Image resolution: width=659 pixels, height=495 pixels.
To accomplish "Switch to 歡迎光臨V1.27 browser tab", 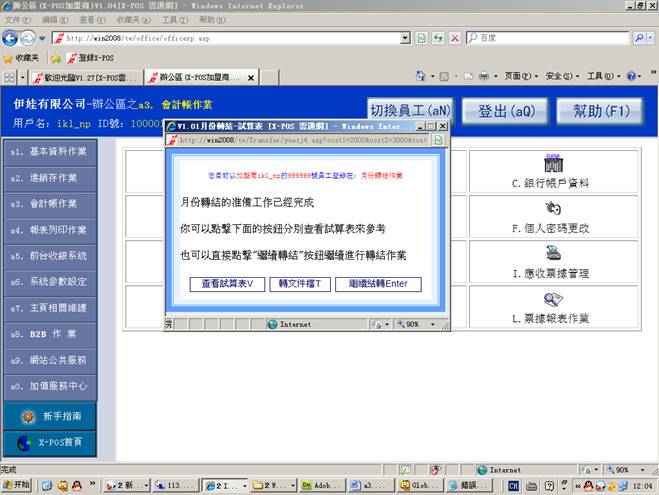I will 82,77.
